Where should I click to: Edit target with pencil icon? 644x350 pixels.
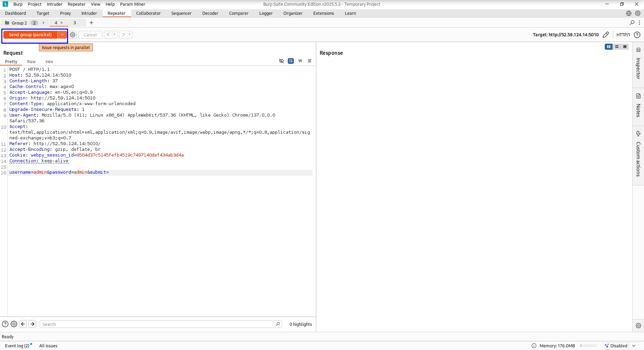[x=606, y=35]
